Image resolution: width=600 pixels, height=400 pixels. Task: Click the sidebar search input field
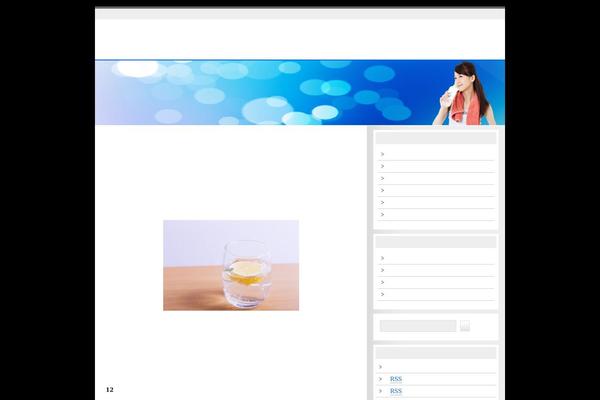coord(418,326)
